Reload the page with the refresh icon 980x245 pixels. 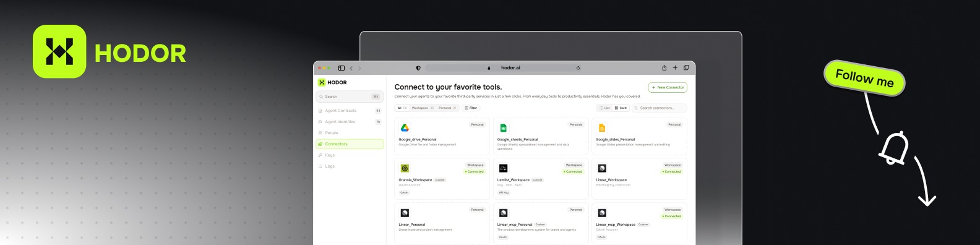[578, 68]
